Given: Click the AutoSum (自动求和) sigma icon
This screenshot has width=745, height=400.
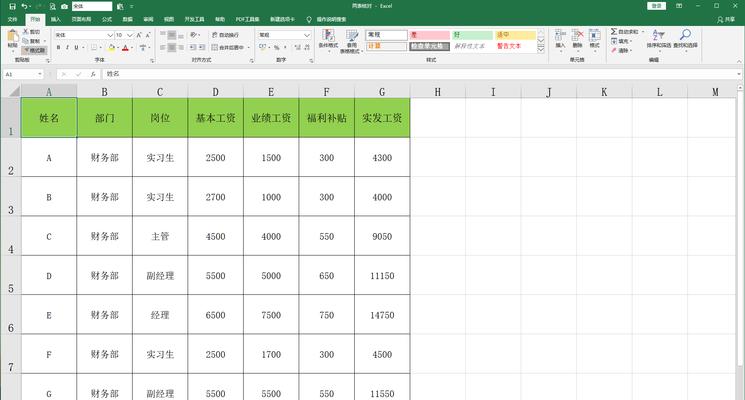Looking at the screenshot, I should [x=614, y=32].
